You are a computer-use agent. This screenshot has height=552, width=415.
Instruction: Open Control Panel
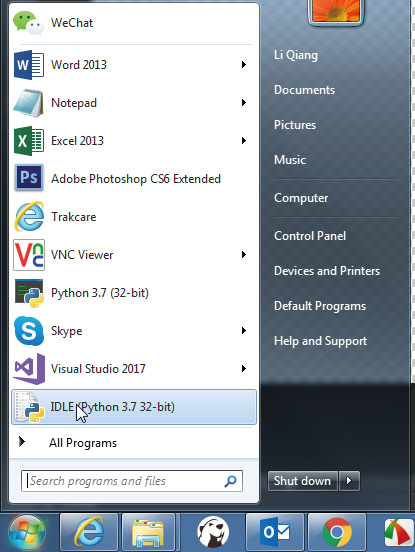click(310, 236)
